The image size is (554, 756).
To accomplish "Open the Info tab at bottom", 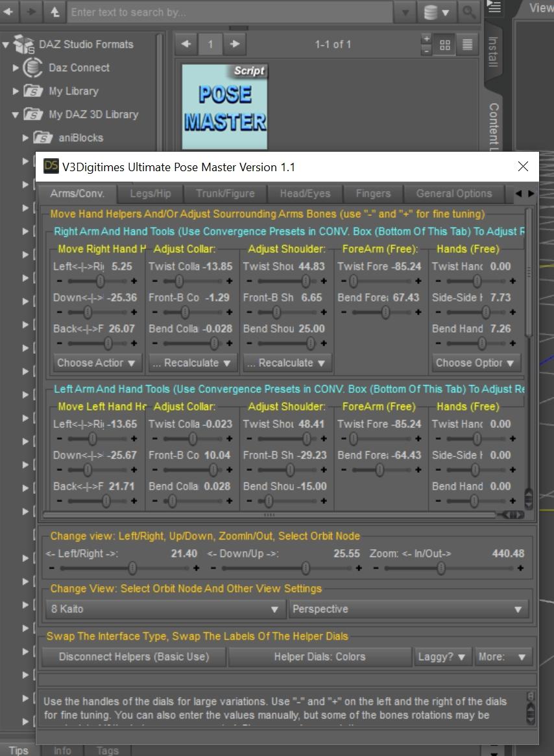I will point(62,750).
